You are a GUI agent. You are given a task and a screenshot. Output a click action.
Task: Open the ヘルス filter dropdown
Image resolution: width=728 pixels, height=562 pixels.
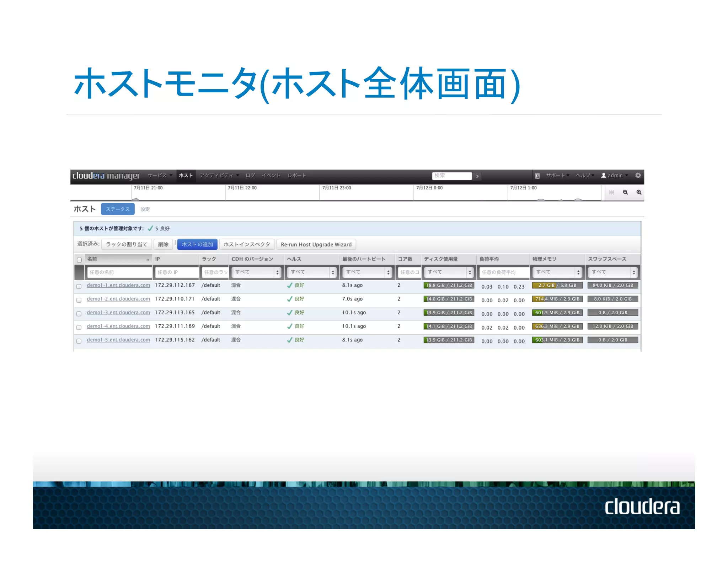click(x=312, y=272)
